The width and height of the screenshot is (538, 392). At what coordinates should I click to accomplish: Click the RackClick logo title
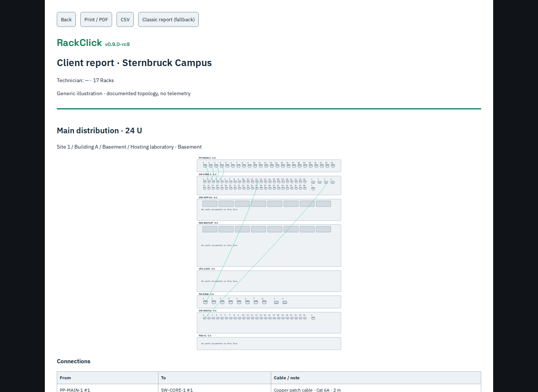click(79, 43)
